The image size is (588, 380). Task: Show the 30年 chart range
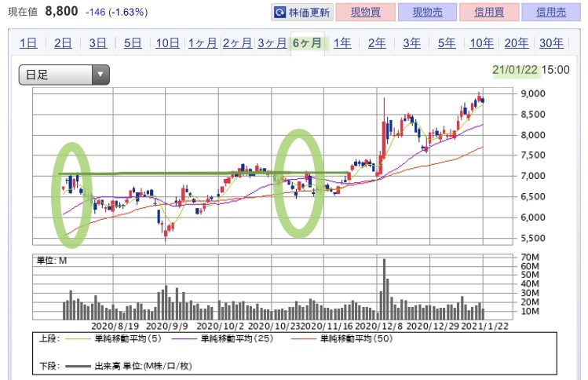point(551,43)
